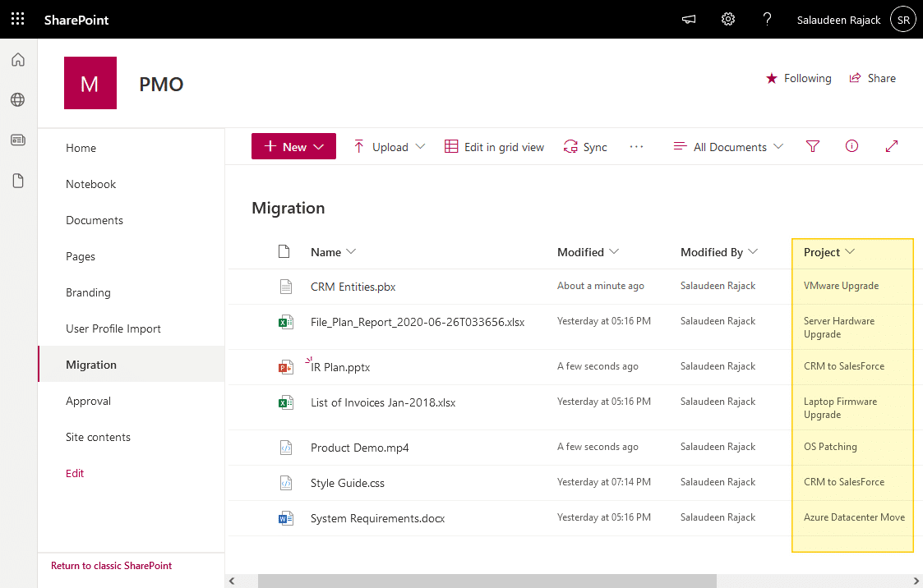The width and height of the screenshot is (923, 588).
Task: Share the PMO site
Action: click(873, 78)
